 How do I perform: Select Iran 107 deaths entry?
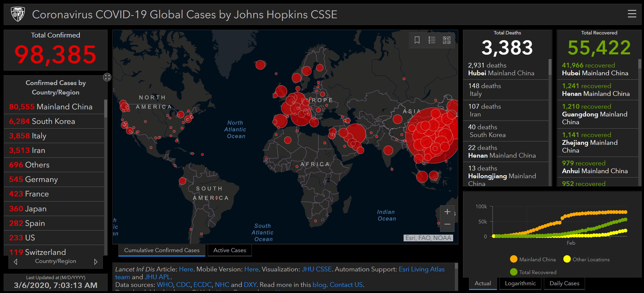[x=506, y=110]
